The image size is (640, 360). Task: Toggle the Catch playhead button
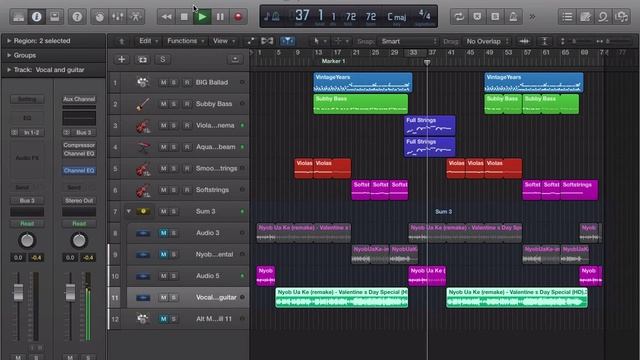[287, 41]
